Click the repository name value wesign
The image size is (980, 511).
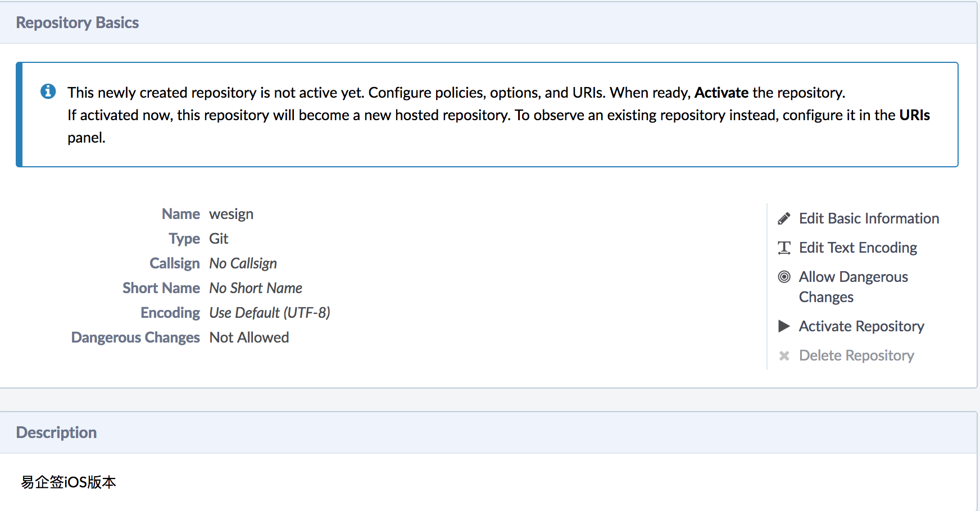pos(231,214)
